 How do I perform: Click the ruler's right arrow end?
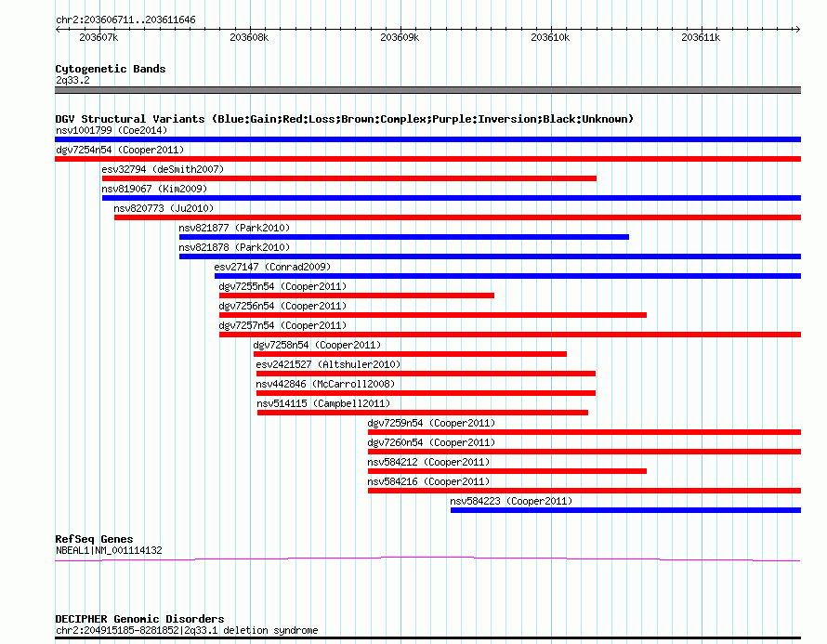click(798, 30)
